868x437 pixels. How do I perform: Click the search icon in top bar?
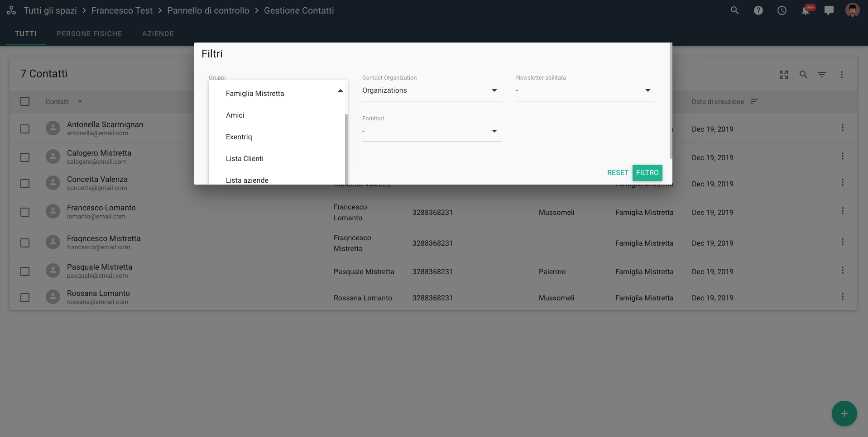[x=734, y=10]
